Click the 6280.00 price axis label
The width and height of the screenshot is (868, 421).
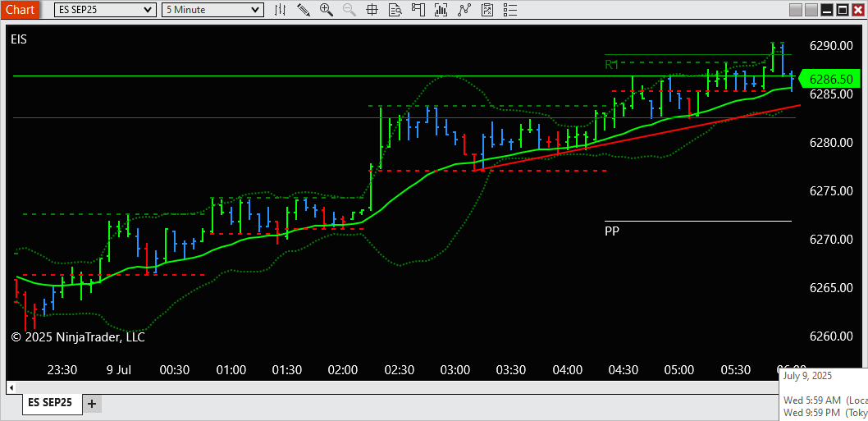point(831,142)
